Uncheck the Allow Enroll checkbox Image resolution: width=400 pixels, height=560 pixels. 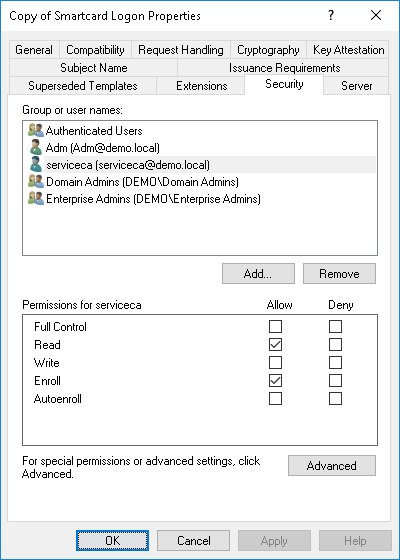275,381
